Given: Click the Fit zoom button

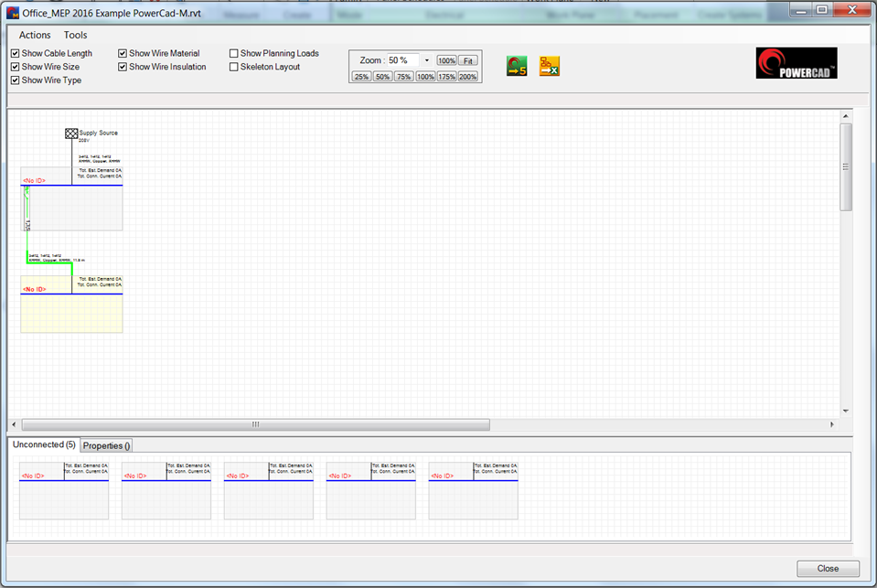Looking at the screenshot, I should (467, 59).
